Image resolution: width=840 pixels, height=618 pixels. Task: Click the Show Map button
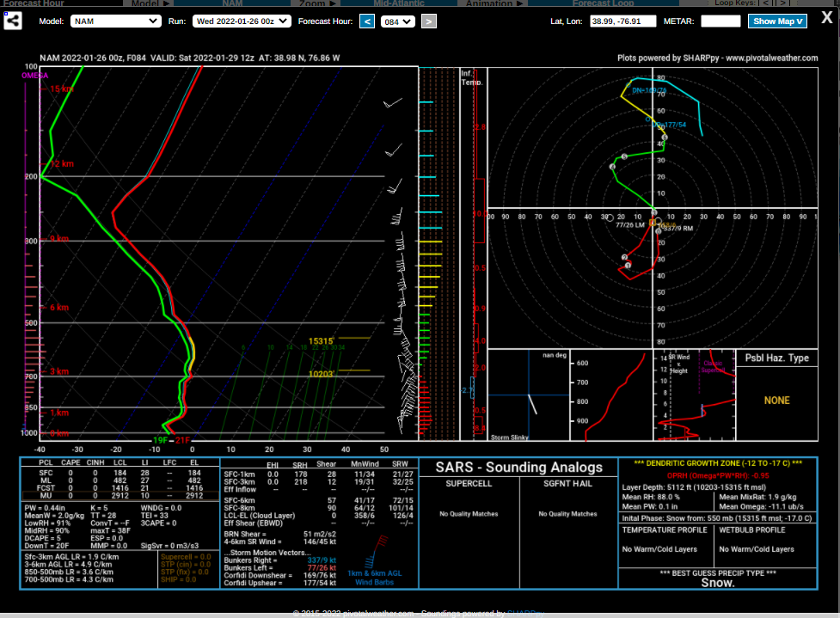[777, 21]
